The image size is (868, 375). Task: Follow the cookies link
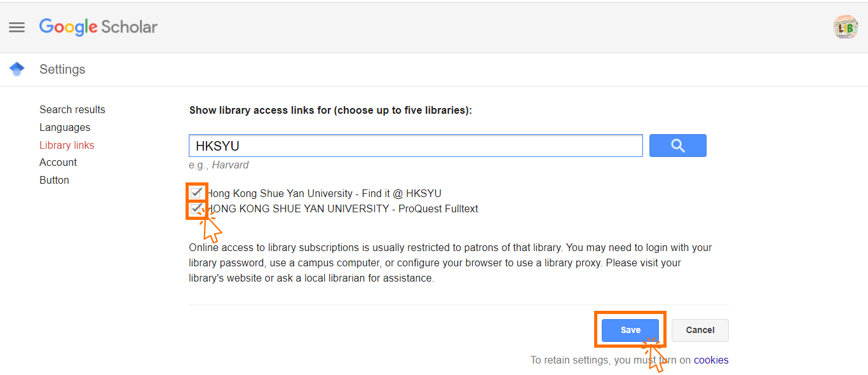[711, 360]
